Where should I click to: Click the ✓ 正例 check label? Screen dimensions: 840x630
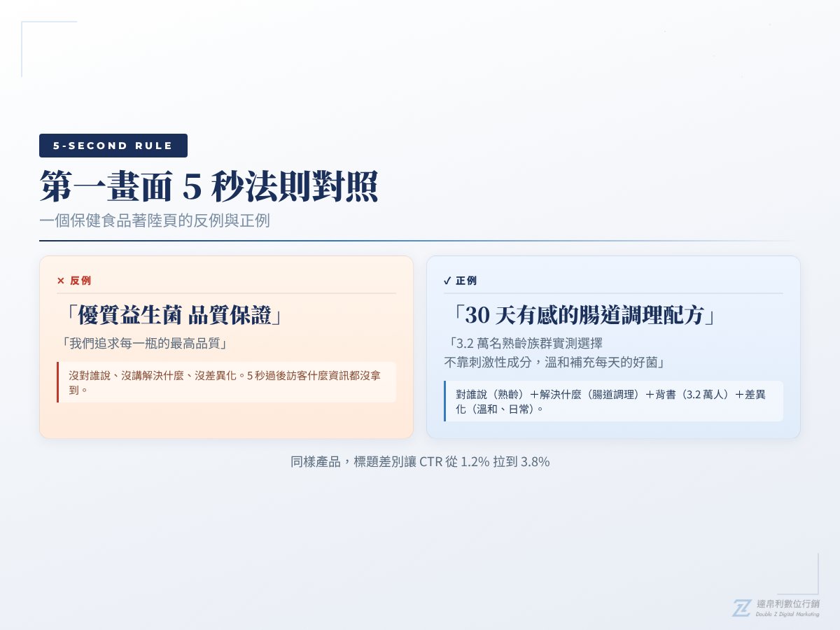tap(461, 281)
